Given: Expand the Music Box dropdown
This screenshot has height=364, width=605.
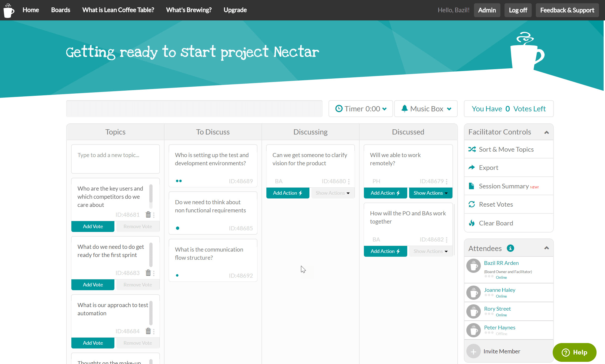Looking at the screenshot, I should click(426, 109).
